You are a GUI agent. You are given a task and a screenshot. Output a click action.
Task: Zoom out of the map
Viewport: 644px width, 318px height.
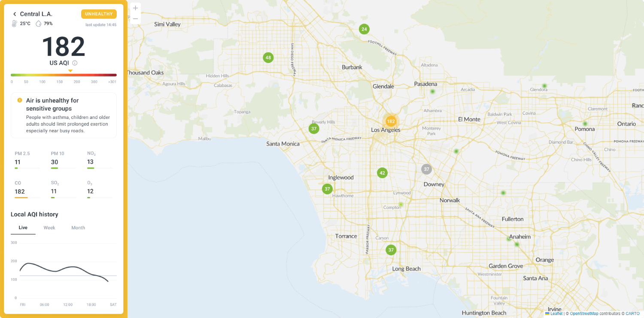(x=135, y=19)
